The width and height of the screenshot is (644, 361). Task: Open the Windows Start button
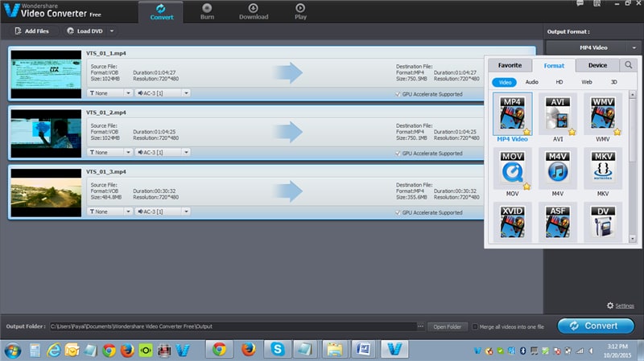pos(13,351)
